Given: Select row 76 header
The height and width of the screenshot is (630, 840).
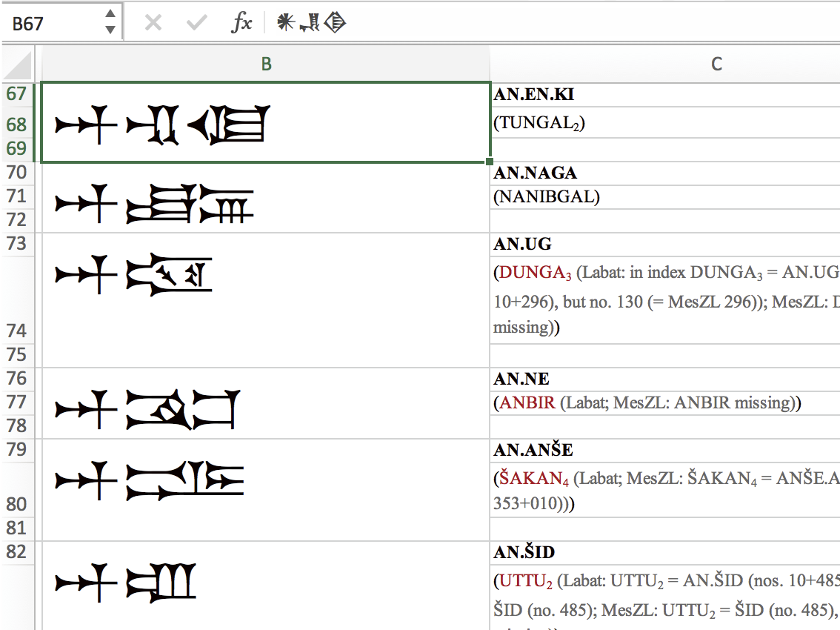Looking at the screenshot, I should (16, 379).
